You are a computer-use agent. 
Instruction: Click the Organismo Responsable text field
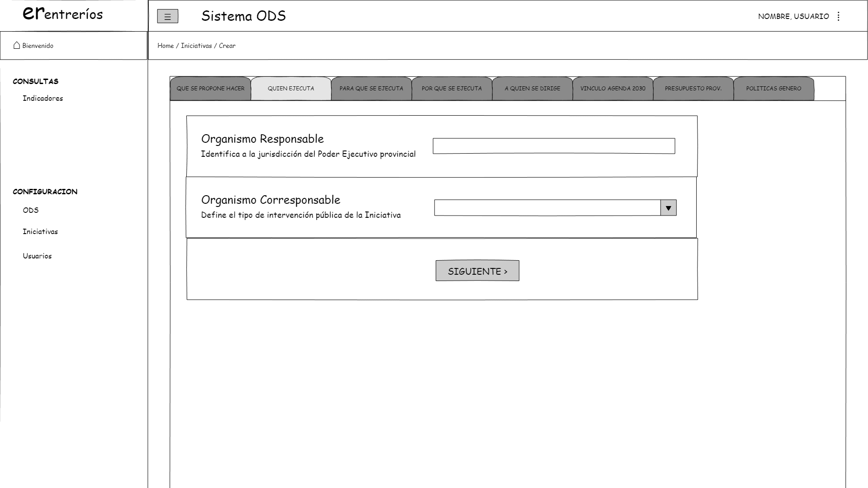(x=554, y=146)
